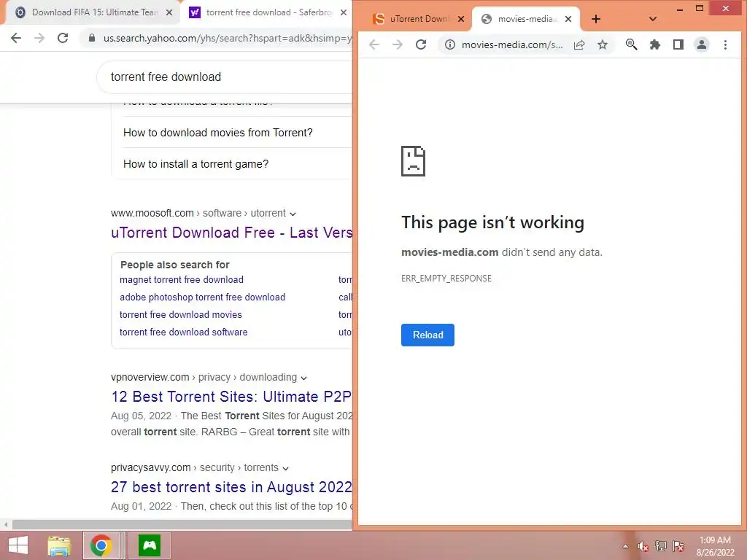Image resolution: width=747 pixels, height=560 pixels.
Task: Close the torrent free download tab
Action: click(344, 12)
